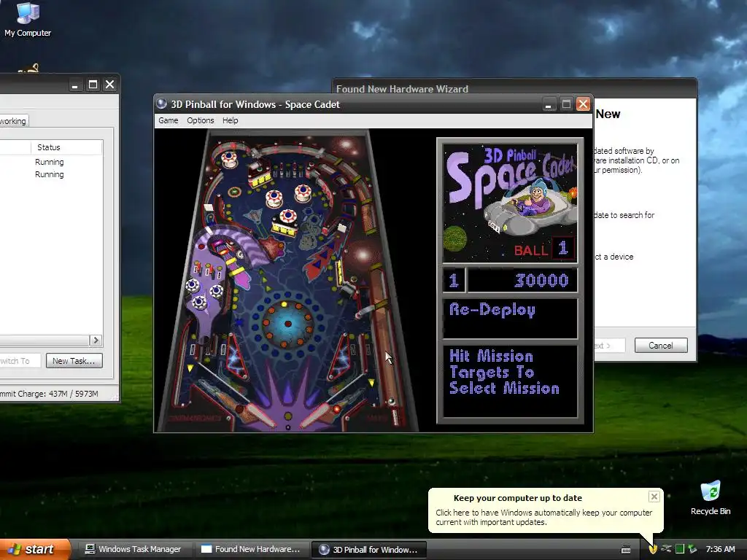Click the 7:36 AM taskbar clock
The height and width of the screenshot is (560, 747).
[720, 549]
